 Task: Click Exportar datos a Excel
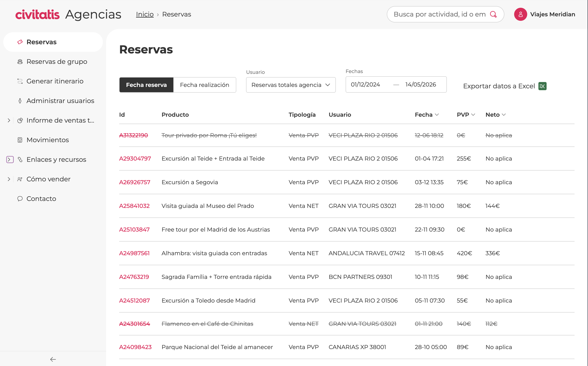click(505, 86)
